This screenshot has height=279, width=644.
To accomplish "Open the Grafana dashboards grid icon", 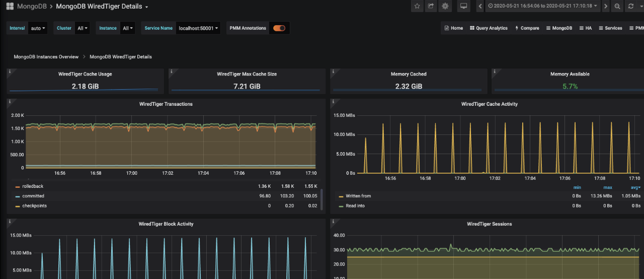I will [10, 7].
